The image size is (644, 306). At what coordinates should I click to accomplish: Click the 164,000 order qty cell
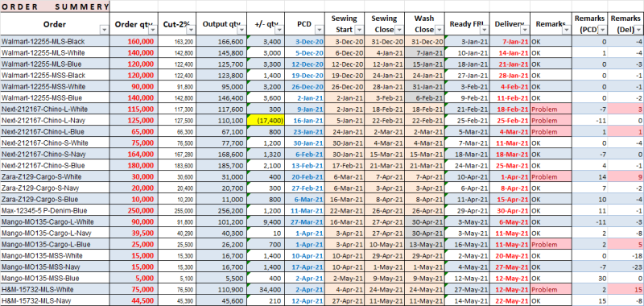coord(134,155)
